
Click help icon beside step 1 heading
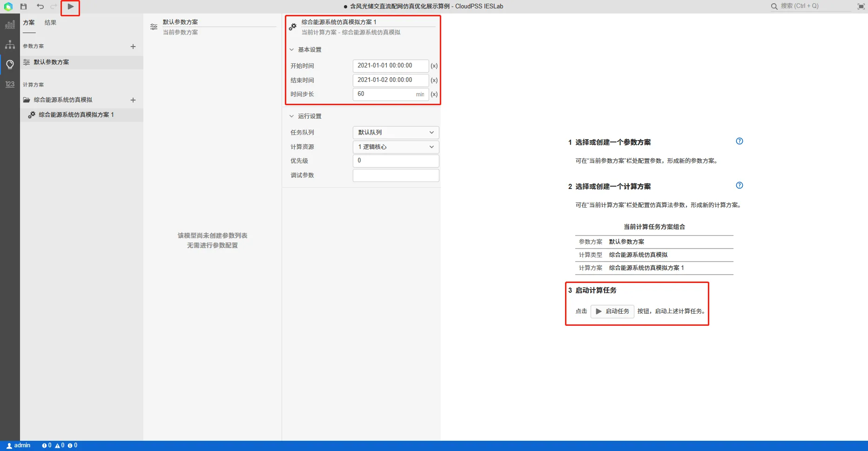(739, 141)
